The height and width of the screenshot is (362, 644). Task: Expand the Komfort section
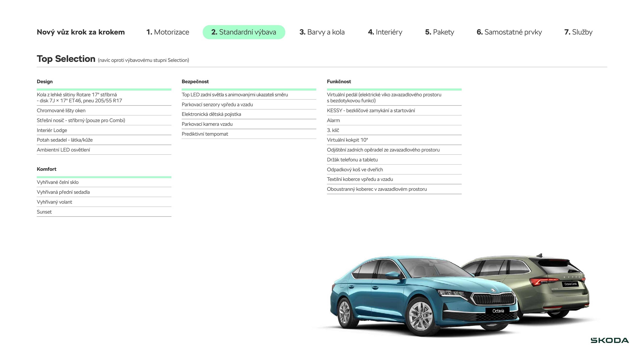47,169
